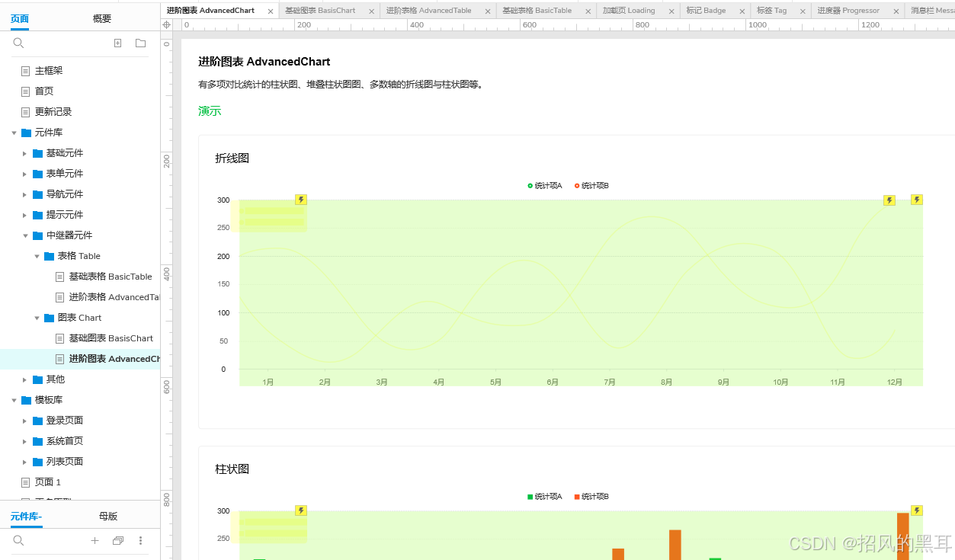Image resolution: width=955 pixels, height=560 pixels.
Task: Toggle 统计项A legend in the bar chart
Action: [545, 497]
